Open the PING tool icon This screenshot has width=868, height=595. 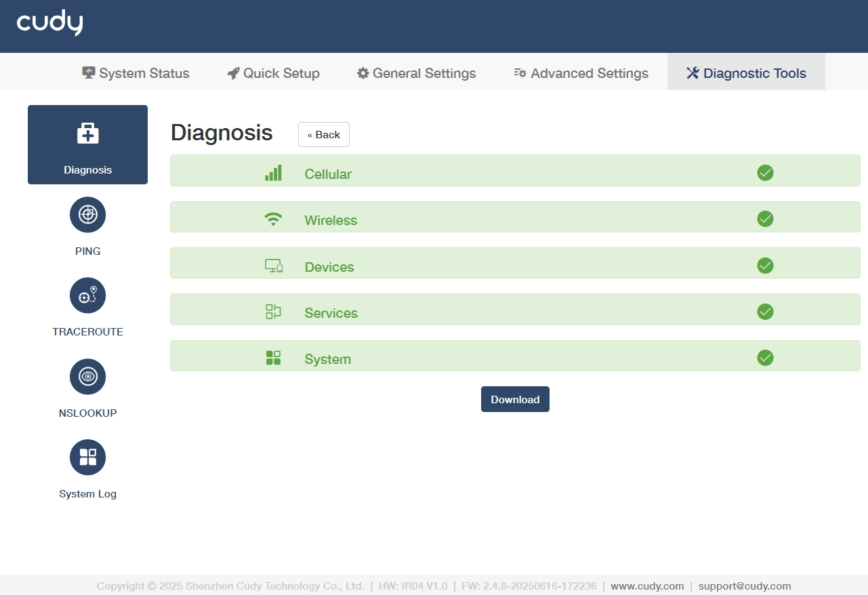tap(87, 215)
